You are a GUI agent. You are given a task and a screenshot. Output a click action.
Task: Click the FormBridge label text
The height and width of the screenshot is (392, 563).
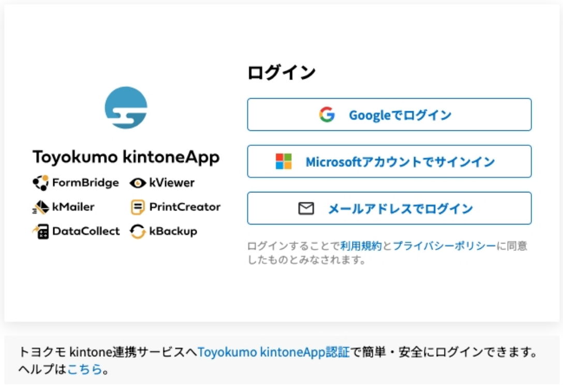click(x=85, y=183)
